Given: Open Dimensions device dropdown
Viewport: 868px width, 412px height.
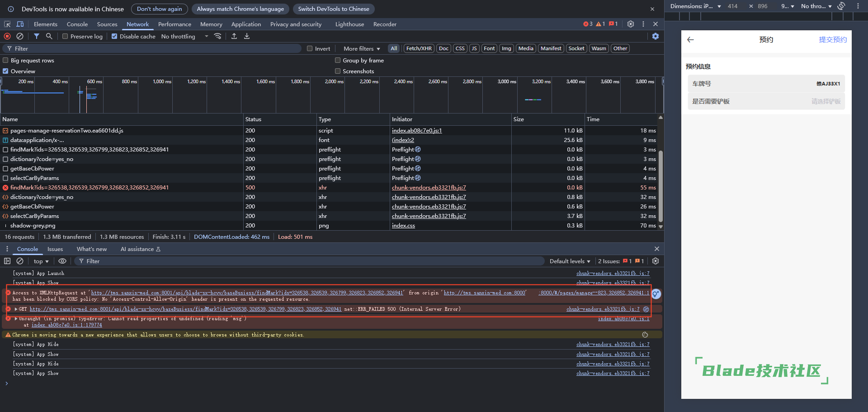Looking at the screenshot, I should coord(695,6).
